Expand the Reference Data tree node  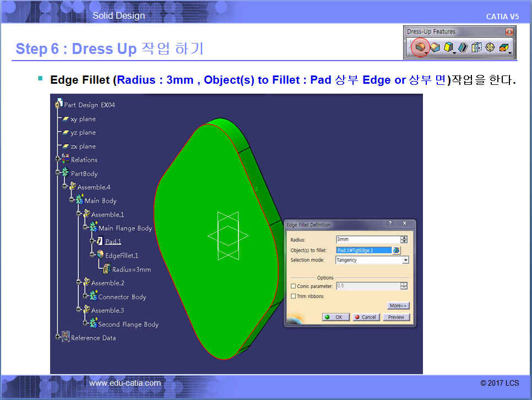[58, 337]
